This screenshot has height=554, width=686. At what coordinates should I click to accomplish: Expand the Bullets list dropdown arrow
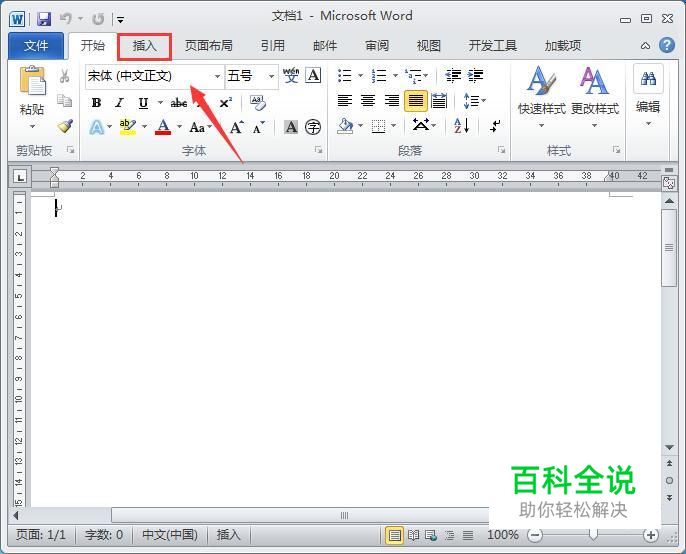coord(360,76)
